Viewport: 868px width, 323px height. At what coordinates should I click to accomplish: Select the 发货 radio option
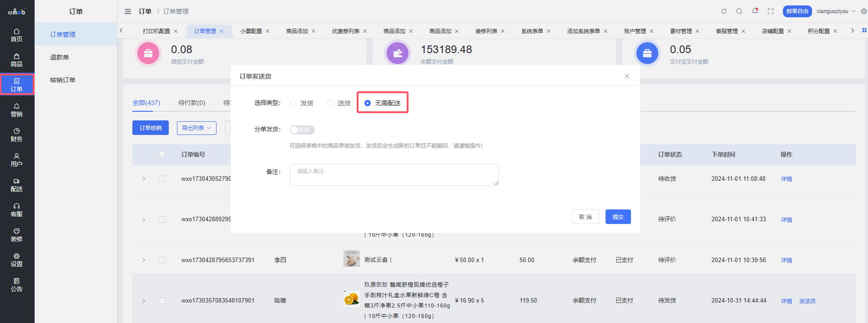click(x=293, y=103)
